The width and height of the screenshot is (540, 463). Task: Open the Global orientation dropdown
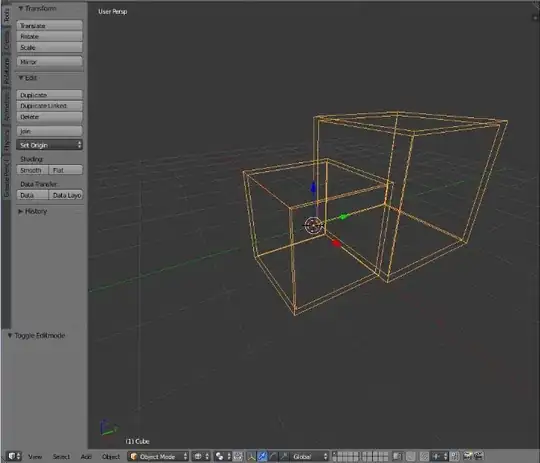click(x=310, y=456)
